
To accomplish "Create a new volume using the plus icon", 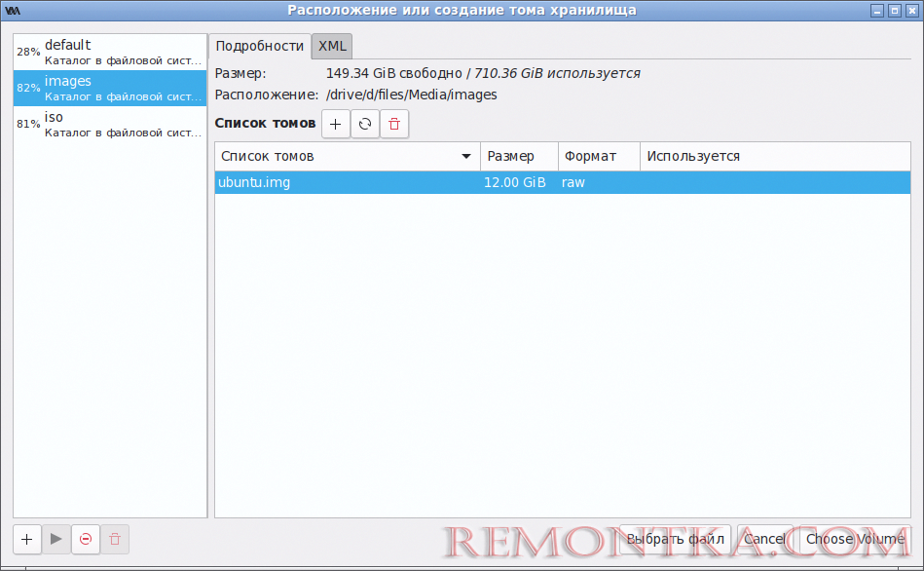I will pos(335,124).
